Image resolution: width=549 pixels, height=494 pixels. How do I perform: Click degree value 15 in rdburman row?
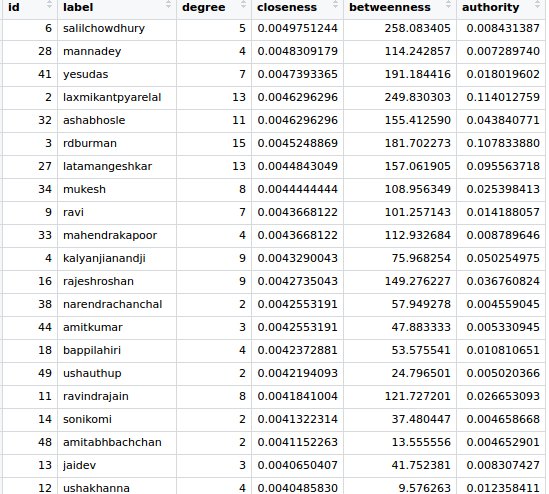(239, 144)
